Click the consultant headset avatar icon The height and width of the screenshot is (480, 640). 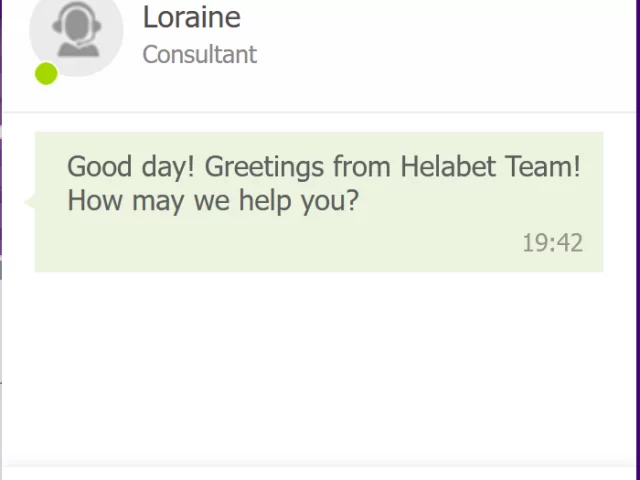(x=76, y=29)
